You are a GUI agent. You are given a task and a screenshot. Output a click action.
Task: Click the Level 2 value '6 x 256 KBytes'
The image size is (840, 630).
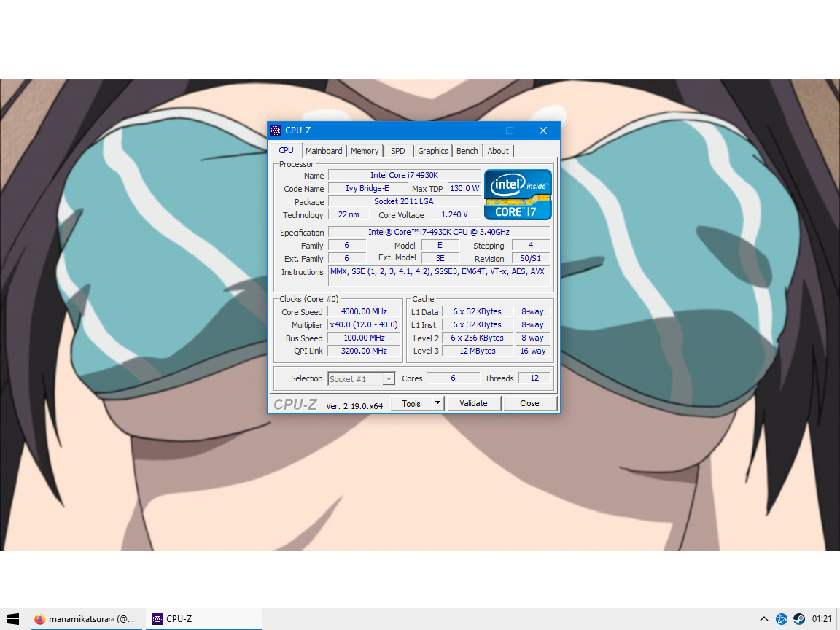(477, 338)
